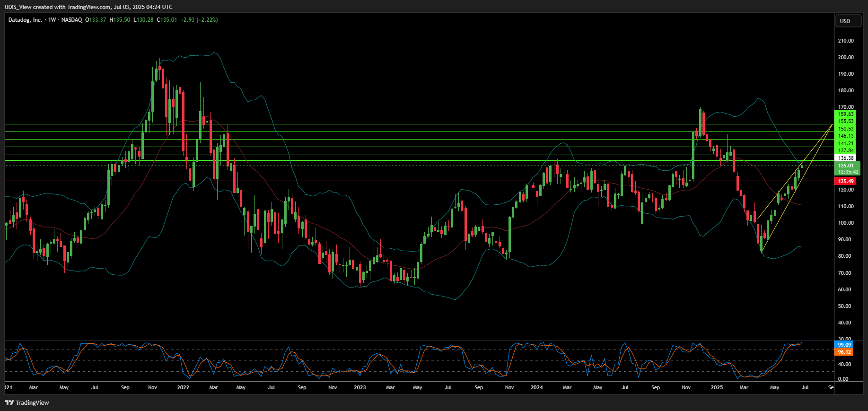Click the NASDAQ exchange label in header
Image resolution: width=868 pixels, height=411 pixels.
[x=71, y=20]
